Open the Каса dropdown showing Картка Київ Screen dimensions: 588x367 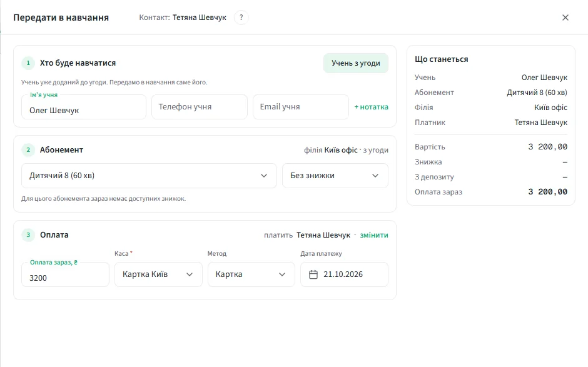click(x=158, y=274)
